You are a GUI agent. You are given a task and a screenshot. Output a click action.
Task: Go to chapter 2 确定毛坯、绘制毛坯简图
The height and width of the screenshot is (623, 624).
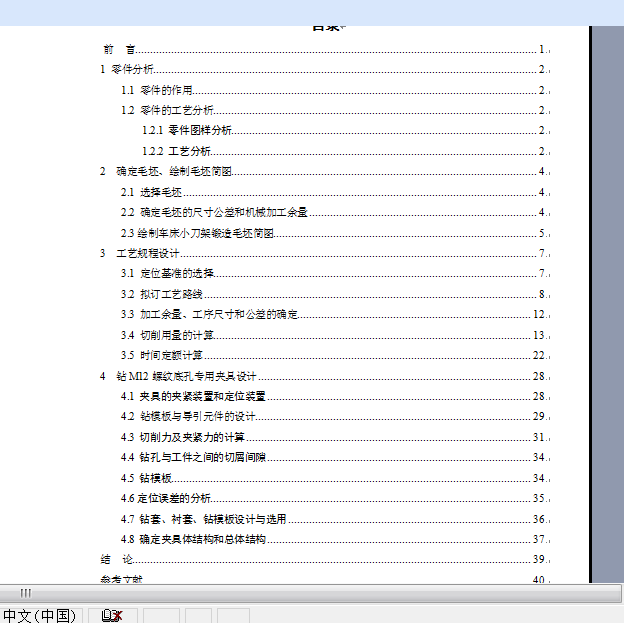(x=324, y=171)
